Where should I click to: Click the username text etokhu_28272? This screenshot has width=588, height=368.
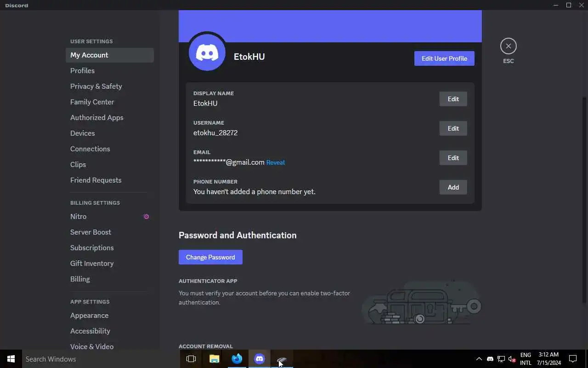click(215, 132)
